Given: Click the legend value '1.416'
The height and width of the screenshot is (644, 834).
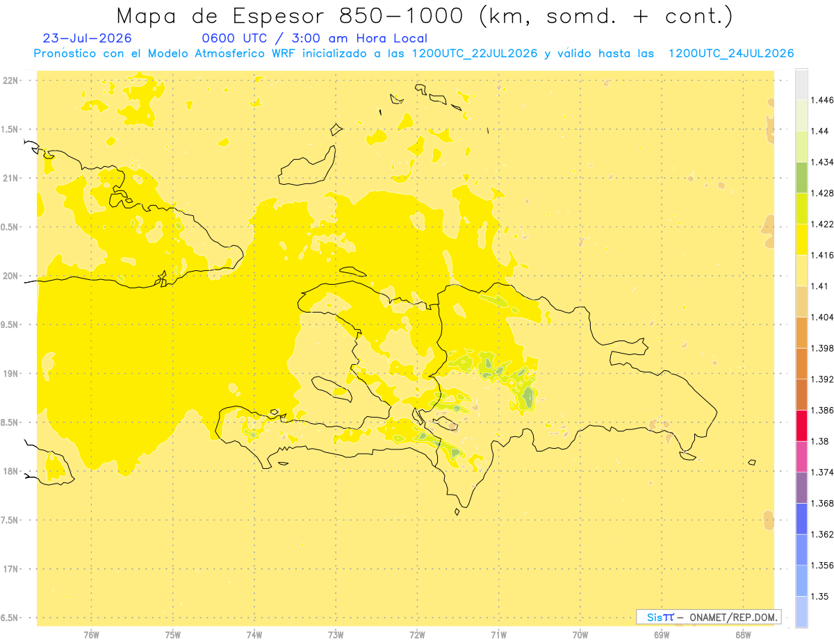Looking at the screenshot, I should (823, 255).
